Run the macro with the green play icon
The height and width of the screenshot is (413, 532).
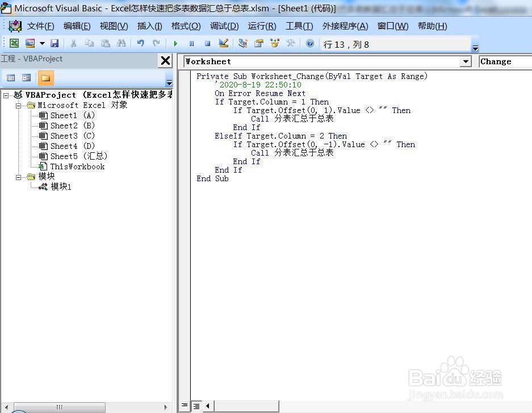coord(175,43)
